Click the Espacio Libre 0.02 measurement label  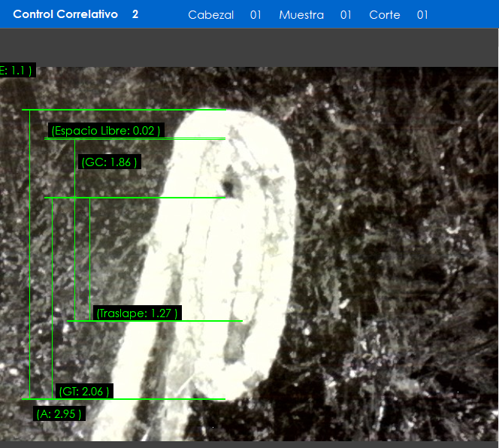[x=105, y=131]
